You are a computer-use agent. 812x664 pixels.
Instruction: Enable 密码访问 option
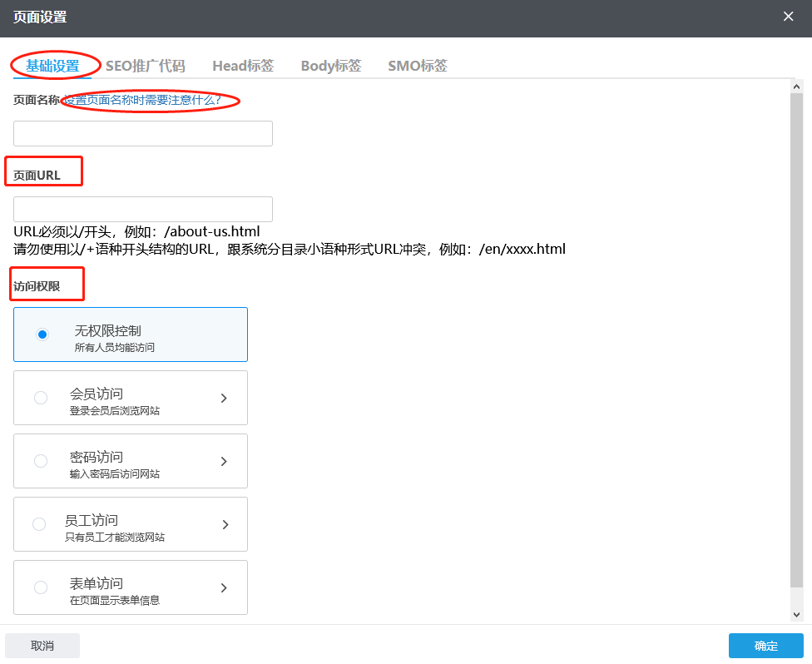[39, 461]
